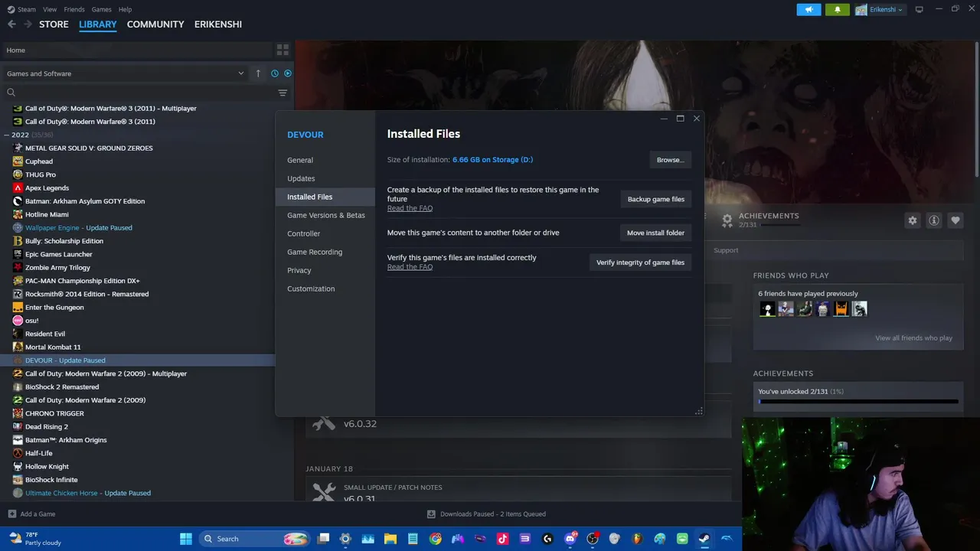Open Read the FAQ under backup text
This screenshot has width=980, height=551.
(410, 208)
